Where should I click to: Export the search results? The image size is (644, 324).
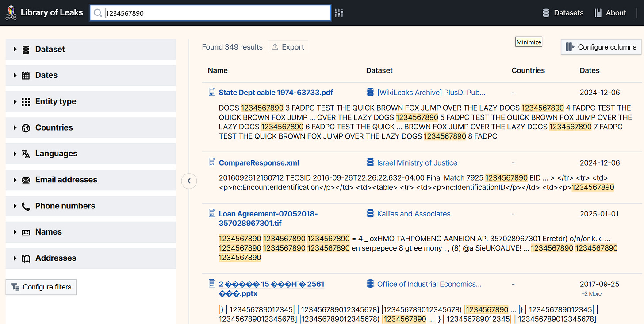(288, 47)
